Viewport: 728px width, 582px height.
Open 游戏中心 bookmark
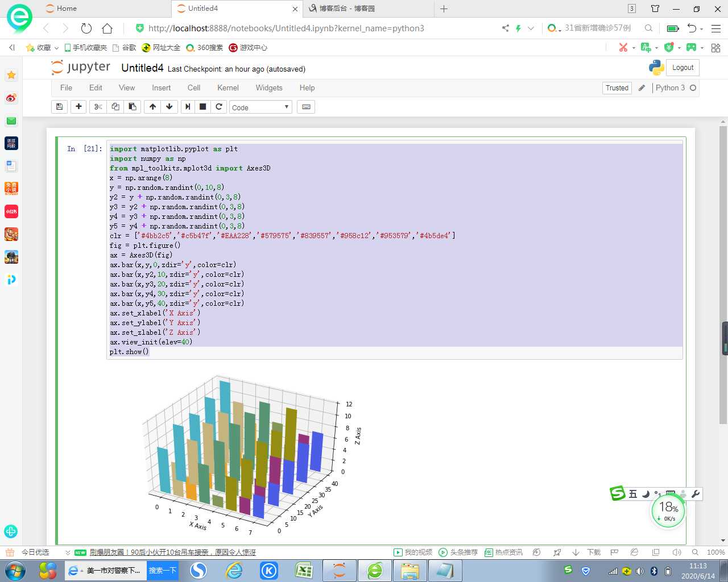pos(248,48)
